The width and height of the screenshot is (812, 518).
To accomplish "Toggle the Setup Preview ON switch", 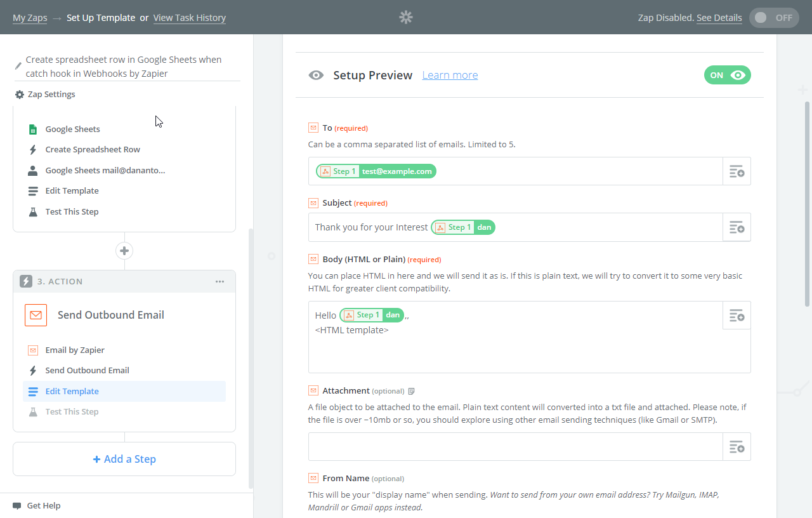I will click(727, 75).
